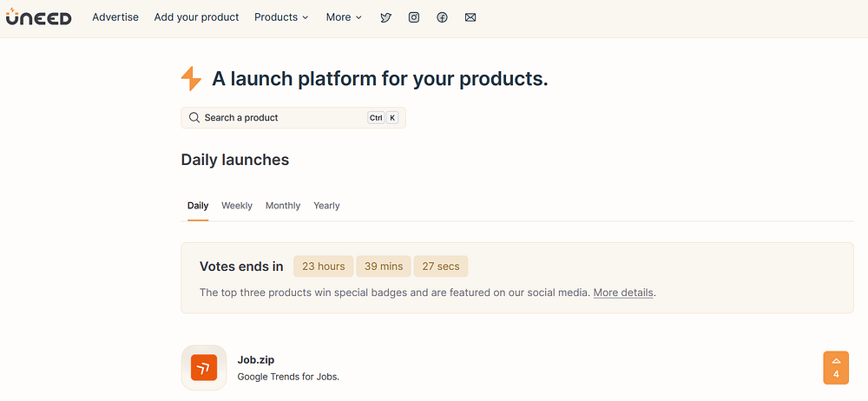Click the Uneed logo
This screenshot has width=868, height=401.
[x=38, y=17]
